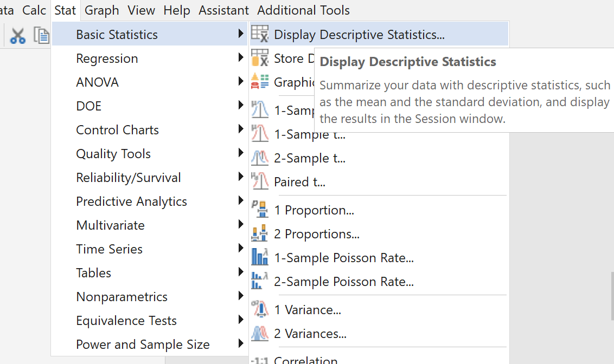Open the Calc menu
Screen dimensions: 614x364
click(x=34, y=10)
